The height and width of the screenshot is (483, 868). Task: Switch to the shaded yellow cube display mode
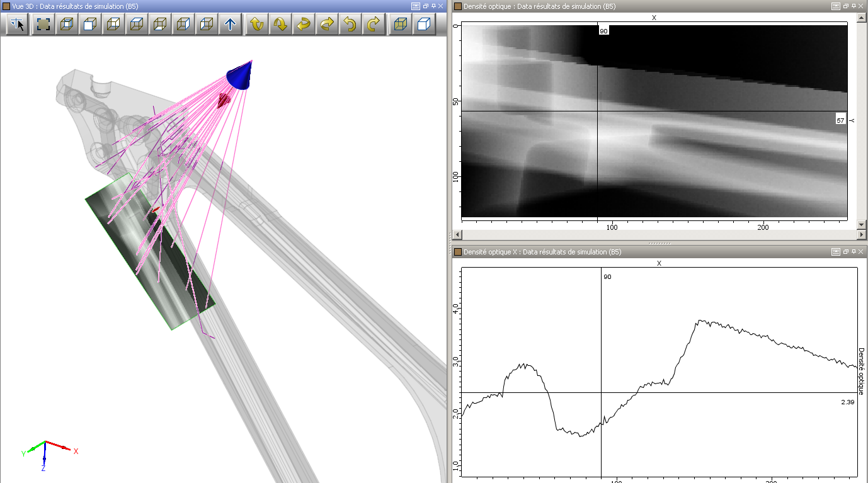coord(400,25)
